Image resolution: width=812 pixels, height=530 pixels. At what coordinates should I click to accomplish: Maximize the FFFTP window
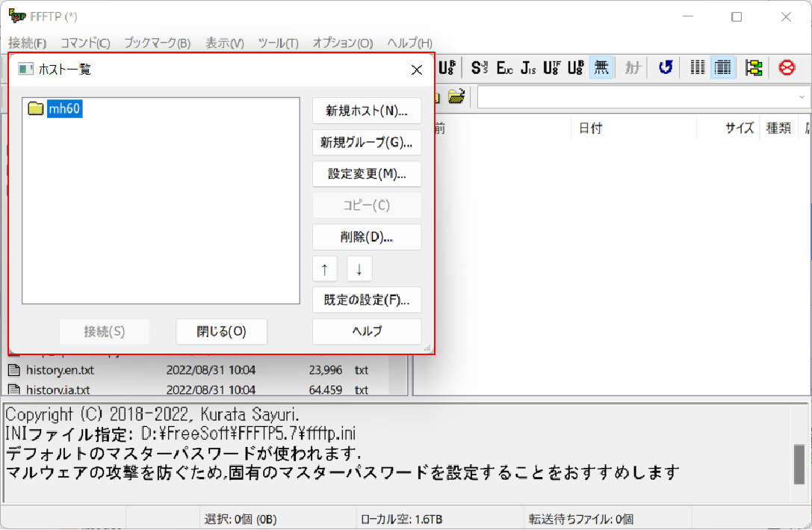(x=737, y=16)
